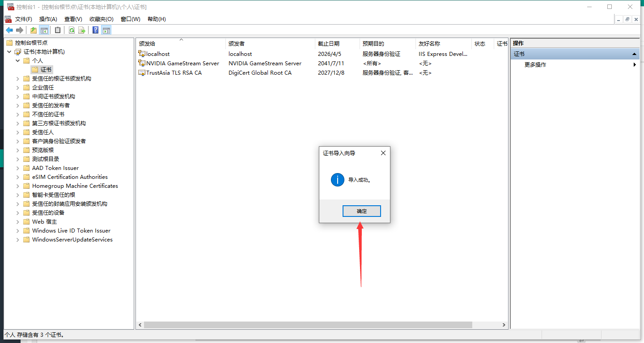Toggle the Show/Hide Action Pane button
Viewport: 644px width, 343px height.
pyautogui.click(x=106, y=30)
